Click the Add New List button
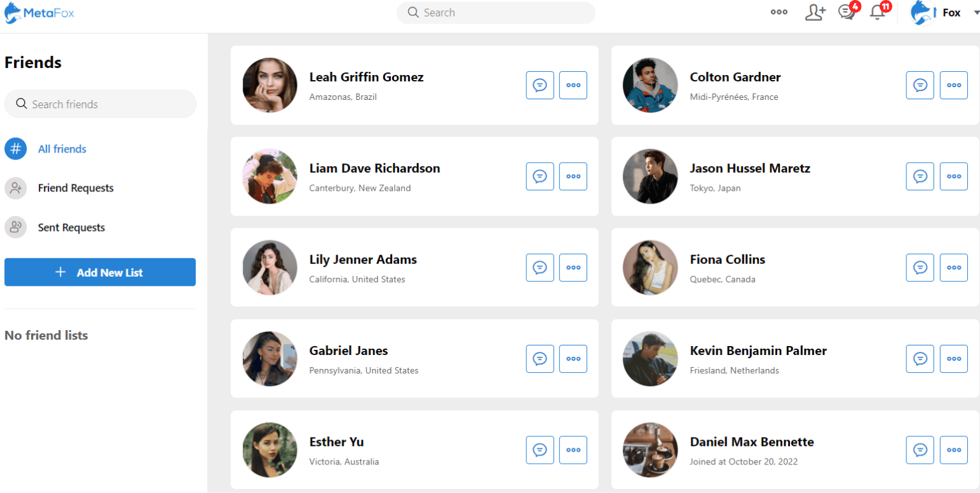The height and width of the screenshot is (493, 980). [x=100, y=272]
